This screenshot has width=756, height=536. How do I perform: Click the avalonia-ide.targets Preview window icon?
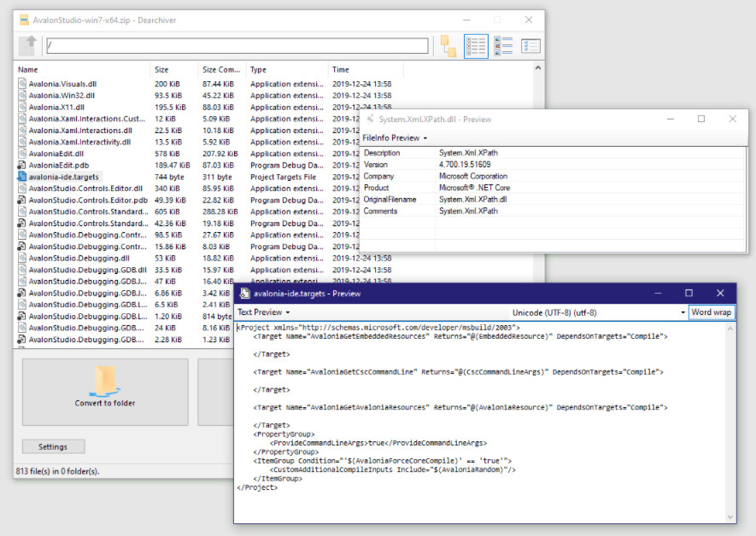pyautogui.click(x=245, y=294)
